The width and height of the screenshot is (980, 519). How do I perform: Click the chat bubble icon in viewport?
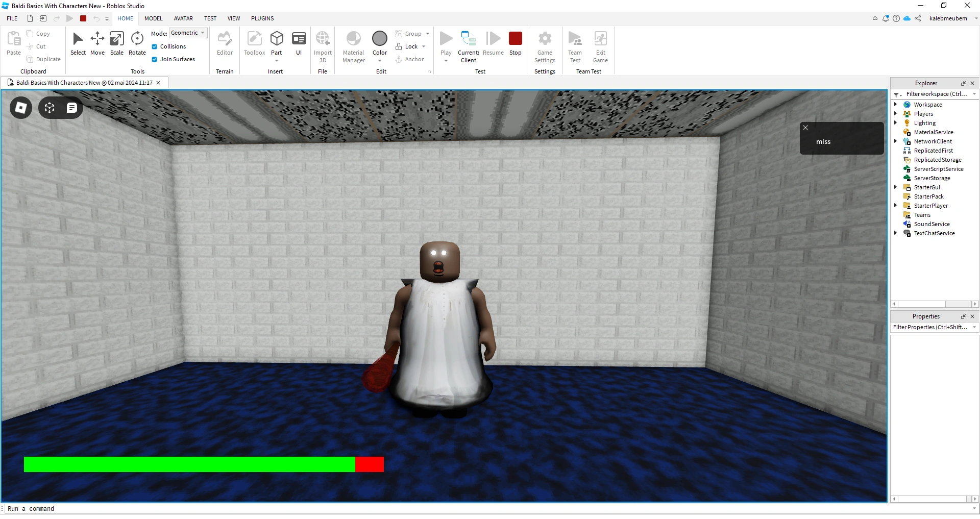(72, 108)
